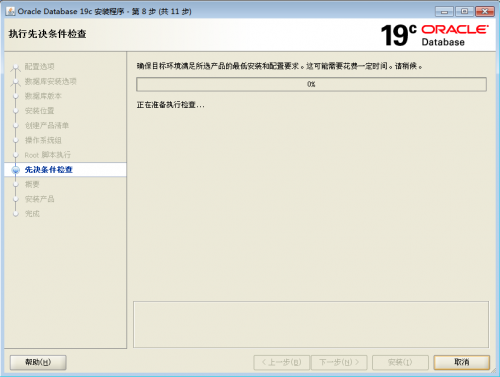Select the 创建产品清单 step

pos(47,125)
